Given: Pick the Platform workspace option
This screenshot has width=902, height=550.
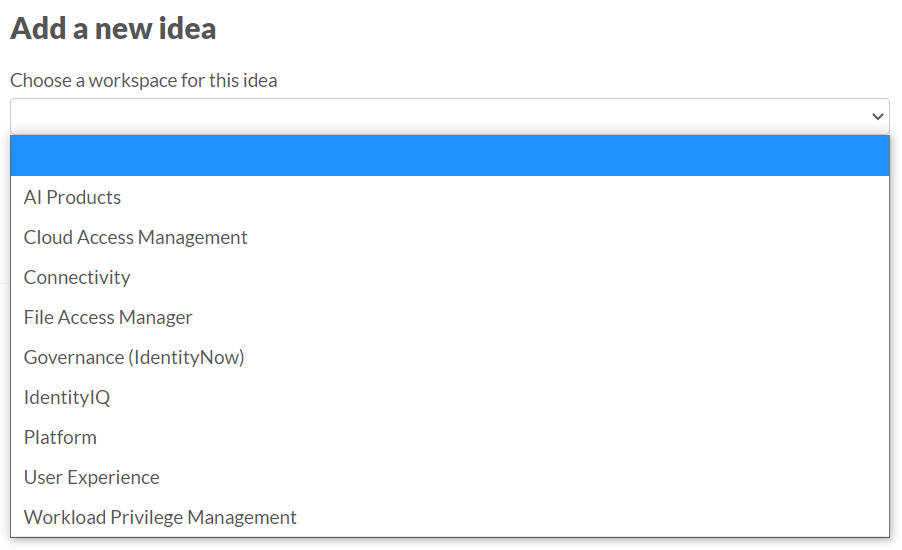Looking at the screenshot, I should pos(60,437).
